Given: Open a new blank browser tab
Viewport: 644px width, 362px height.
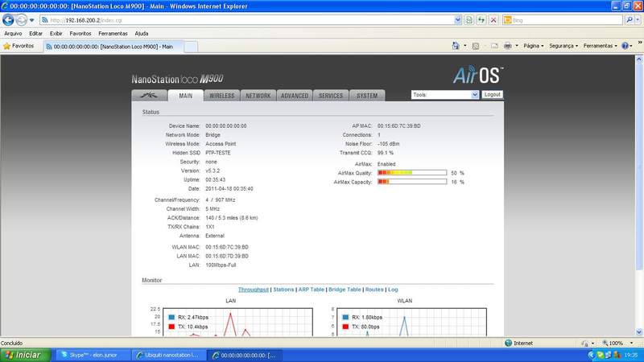Looking at the screenshot, I should 190,47.
